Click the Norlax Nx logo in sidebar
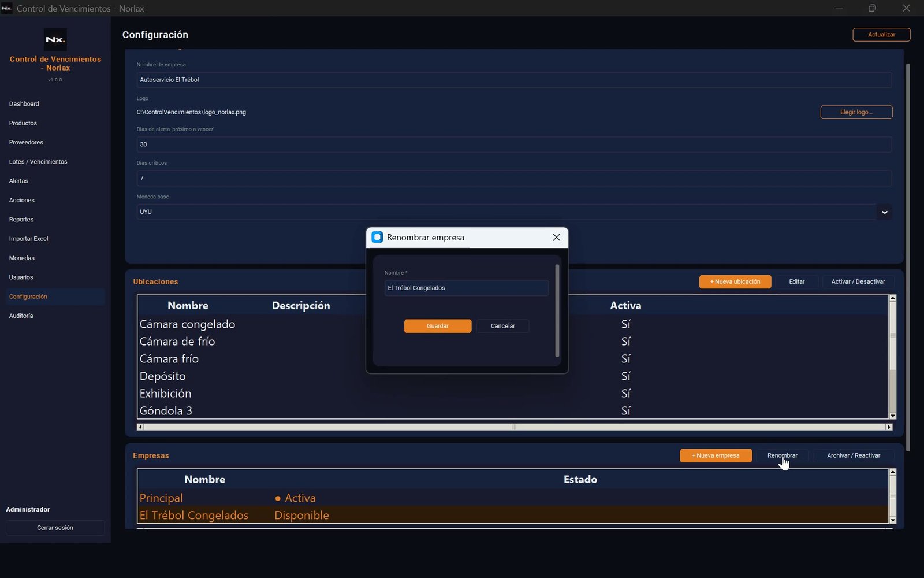924x578 pixels. pos(55,39)
